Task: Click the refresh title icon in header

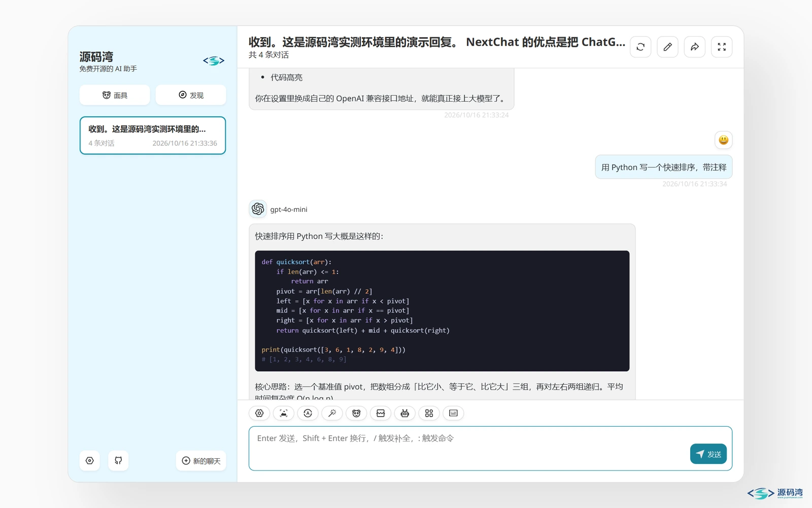Action: [x=640, y=47]
